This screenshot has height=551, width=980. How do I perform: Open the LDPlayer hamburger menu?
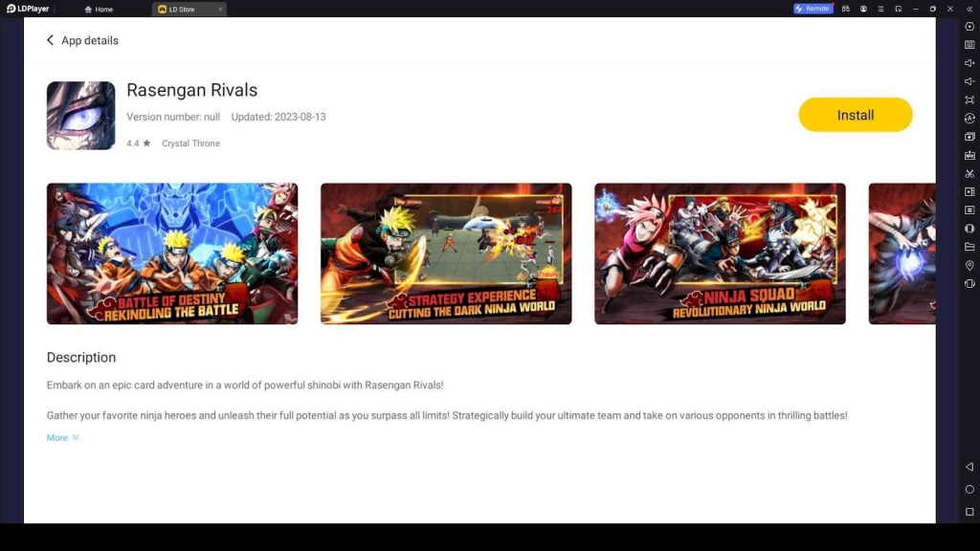tap(880, 9)
